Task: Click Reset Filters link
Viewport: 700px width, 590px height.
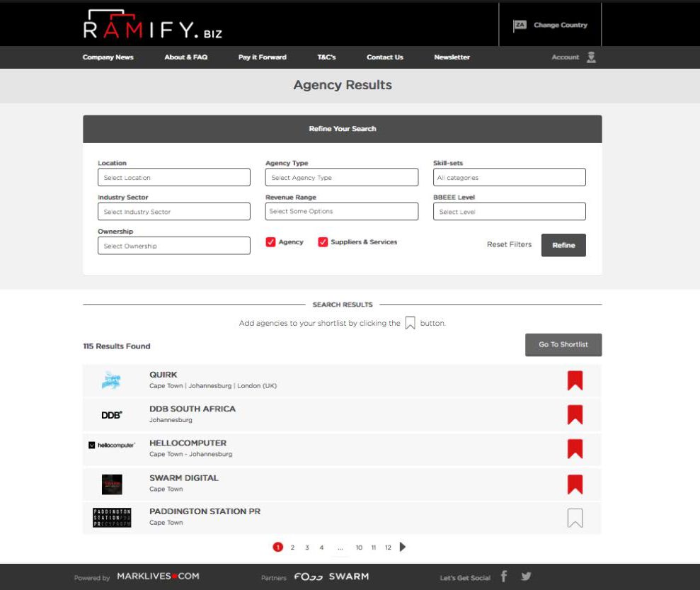Action: point(510,244)
